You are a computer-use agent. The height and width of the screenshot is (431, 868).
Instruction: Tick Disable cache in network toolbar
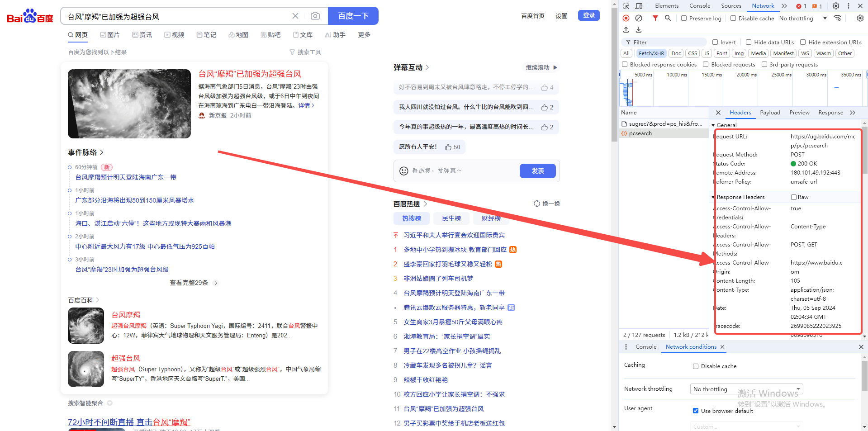(x=733, y=19)
